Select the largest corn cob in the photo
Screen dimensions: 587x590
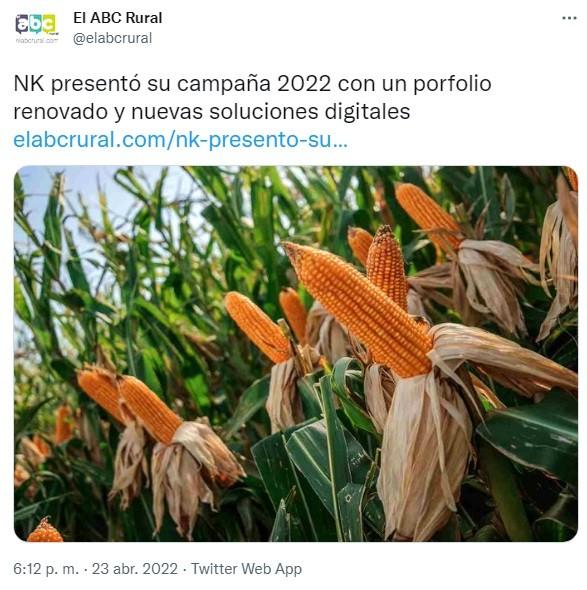[x=357, y=308]
